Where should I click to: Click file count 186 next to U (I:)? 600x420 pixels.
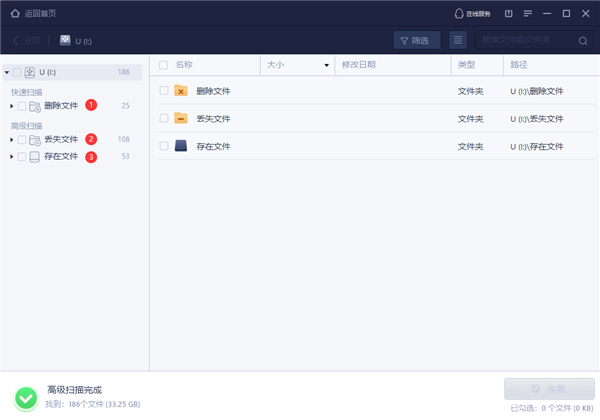124,72
